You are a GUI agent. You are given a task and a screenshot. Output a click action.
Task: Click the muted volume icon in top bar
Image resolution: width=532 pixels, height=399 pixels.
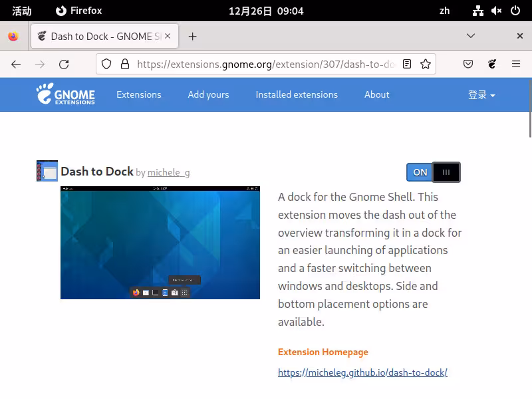tap(496, 11)
